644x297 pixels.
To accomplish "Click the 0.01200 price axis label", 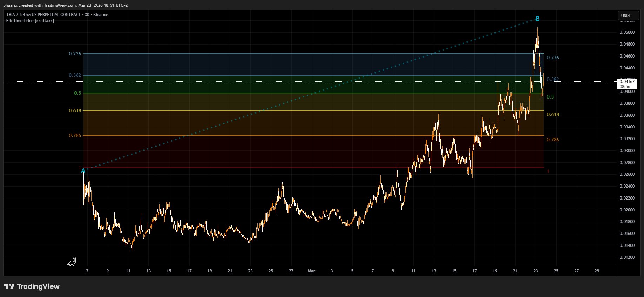I will pos(627,257).
